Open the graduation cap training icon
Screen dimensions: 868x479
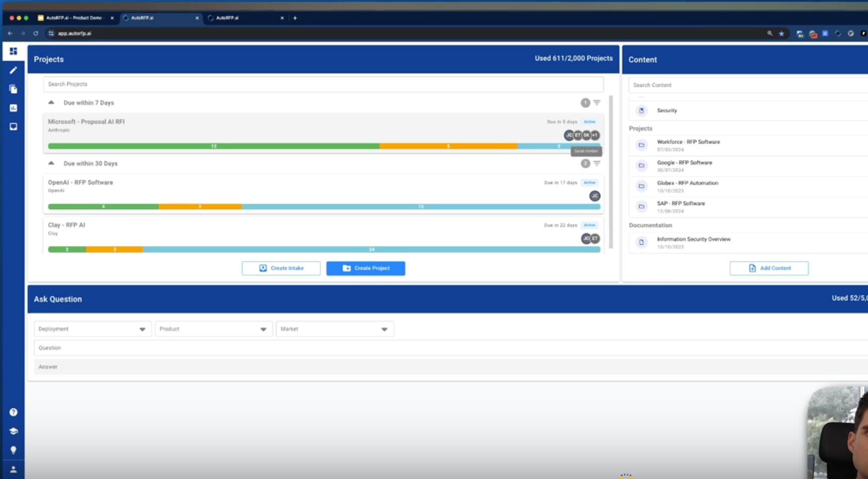(13, 431)
